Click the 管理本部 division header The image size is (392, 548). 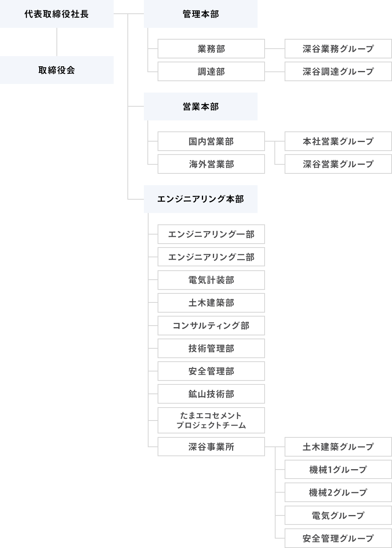200,14
